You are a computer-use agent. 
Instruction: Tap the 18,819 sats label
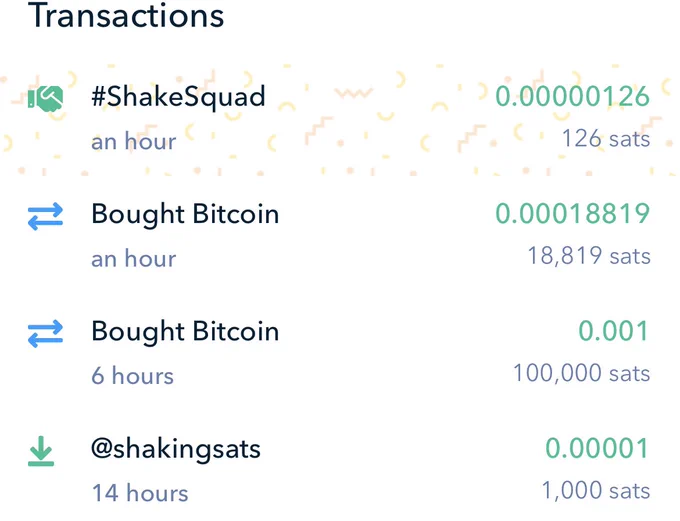click(x=589, y=256)
